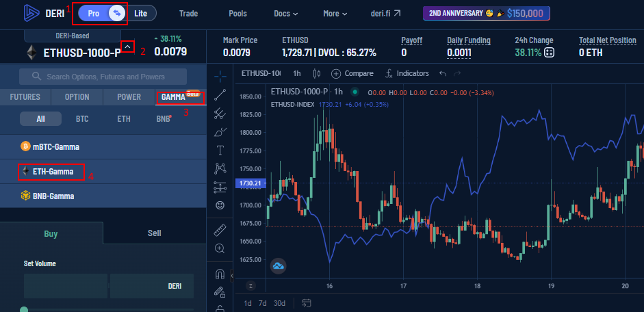Toggle the magnet mode icon
The image size is (644, 312).
pyautogui.click(x=220, y=274)
